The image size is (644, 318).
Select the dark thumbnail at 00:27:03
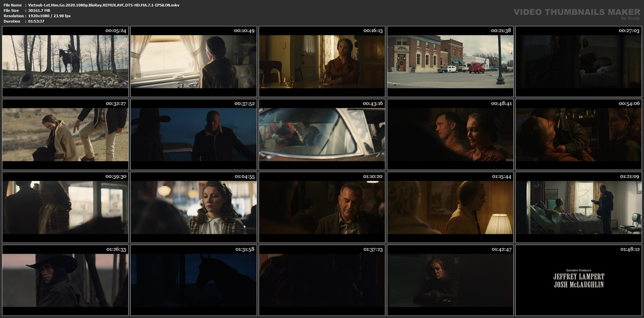[x=579, y=62]
